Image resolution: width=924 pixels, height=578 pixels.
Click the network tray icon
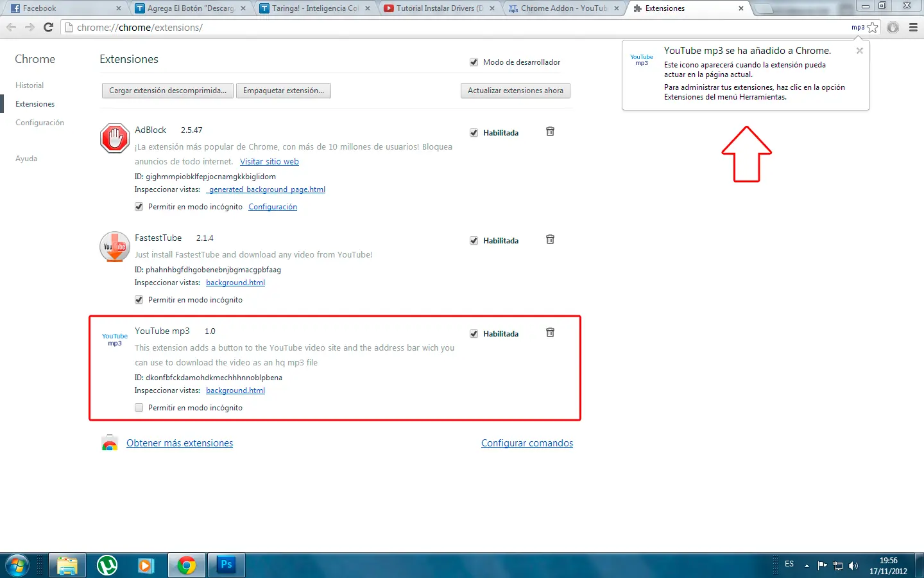[838, 566]
